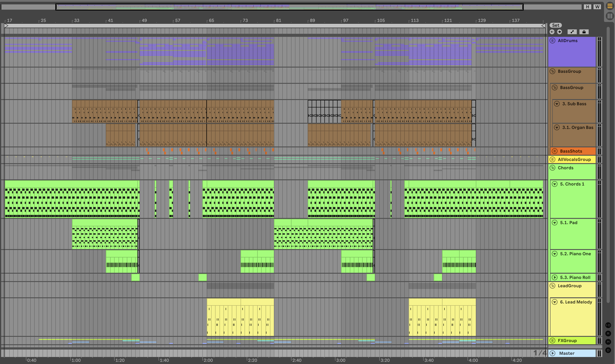
Task: Switch to Session view with vertical-bars icon
Action: point(610,16)
